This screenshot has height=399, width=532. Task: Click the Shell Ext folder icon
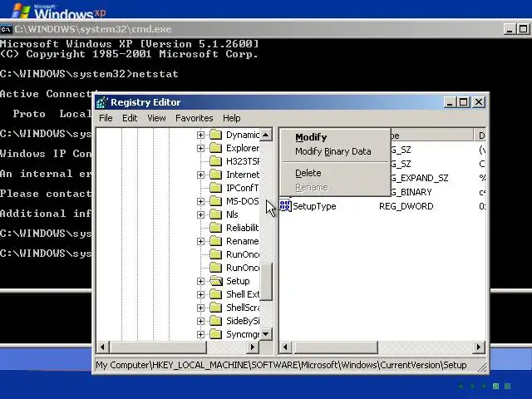(215, 294)
